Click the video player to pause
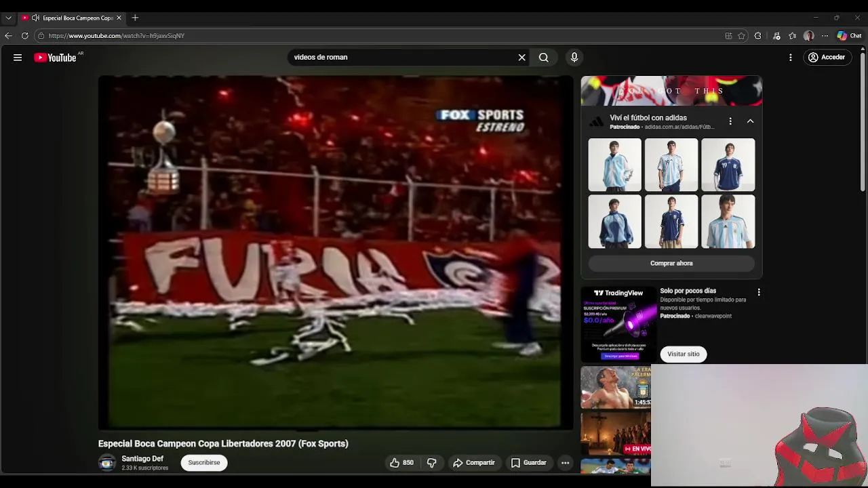 pyautogui.click(x=335, y=252)
